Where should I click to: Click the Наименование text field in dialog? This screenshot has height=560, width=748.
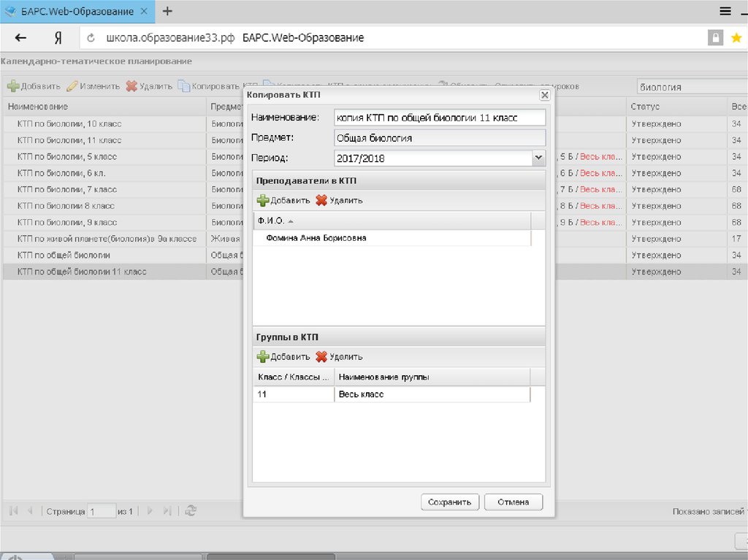[x=439, y=118]
